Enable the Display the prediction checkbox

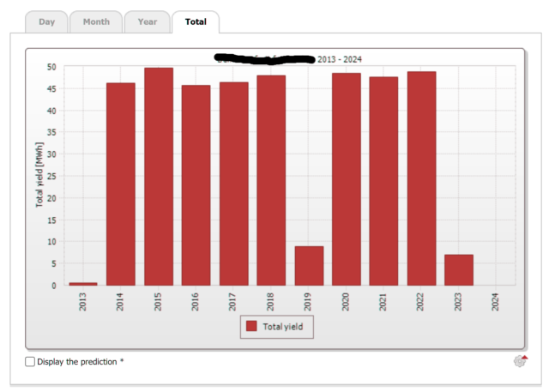tap(30, 362)
